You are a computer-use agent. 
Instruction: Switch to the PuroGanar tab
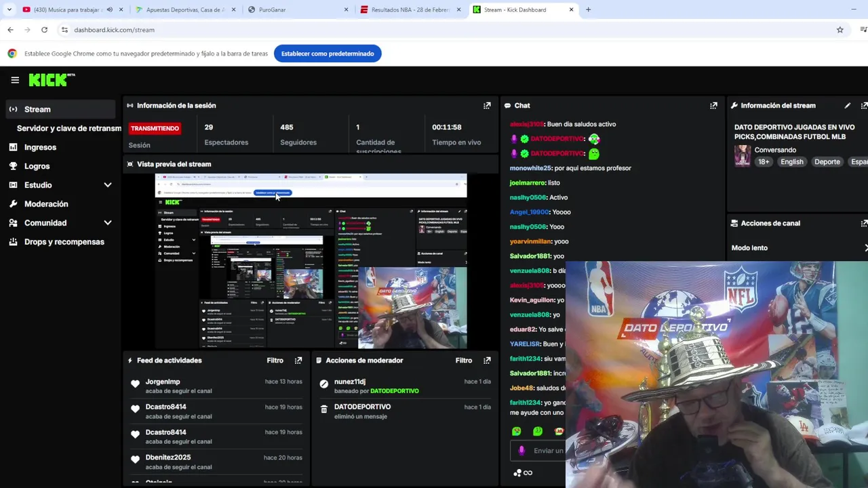pos(298,9)
